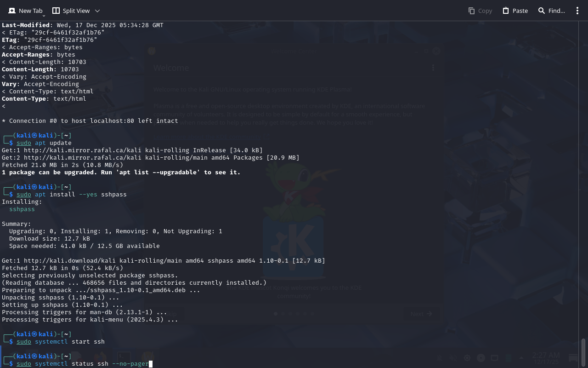Click the Paste clipboard icon
Image resolution: width=588 pixels, height=368 pixels.
click(x=506, y=11)
